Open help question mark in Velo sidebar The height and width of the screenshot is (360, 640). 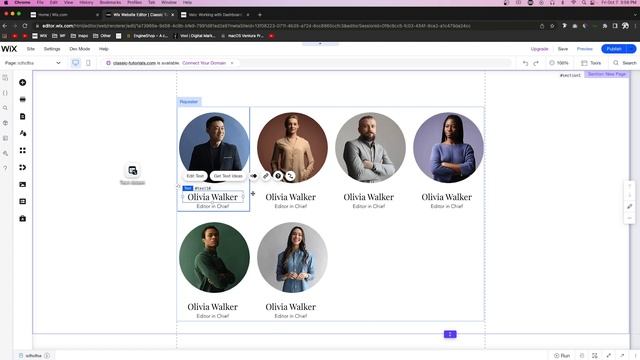point(5,168)
